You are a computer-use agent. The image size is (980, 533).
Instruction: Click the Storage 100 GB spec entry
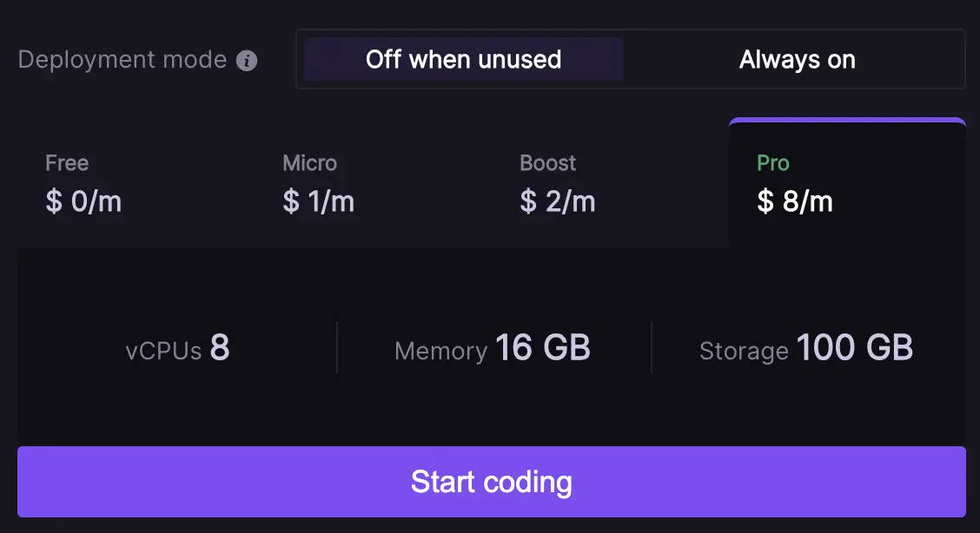click(805, 348)
